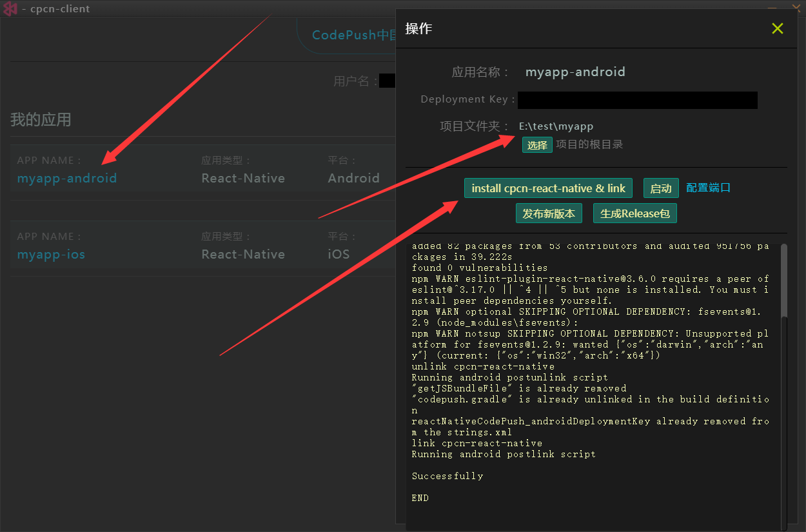806x532 pixels.
Task: Click the 生成Release包 button
Action: pos(634,213)
